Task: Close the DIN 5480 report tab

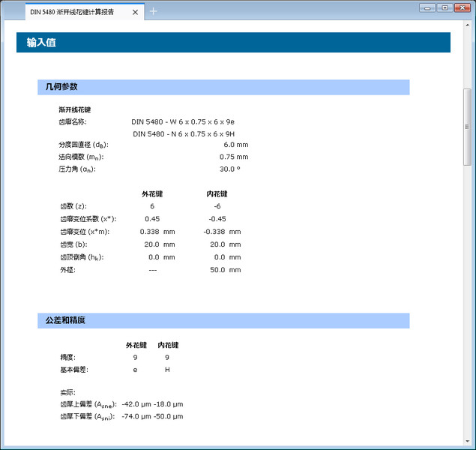Action: pos(135,13)
